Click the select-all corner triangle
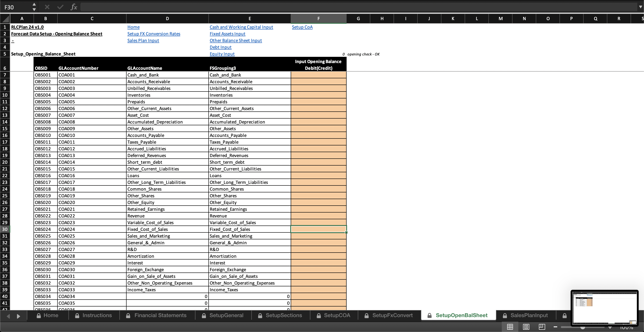This screenshot has height=332, width=644. click(5, 19)
